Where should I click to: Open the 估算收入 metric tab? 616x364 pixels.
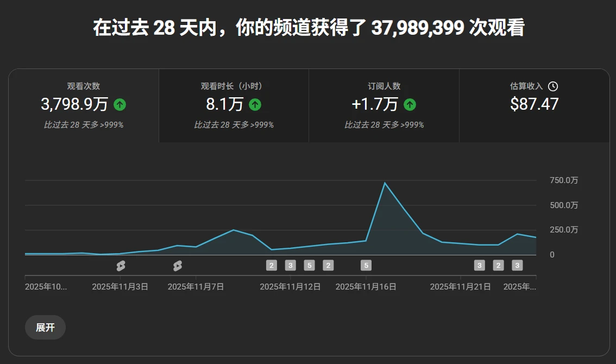[534, 104]
